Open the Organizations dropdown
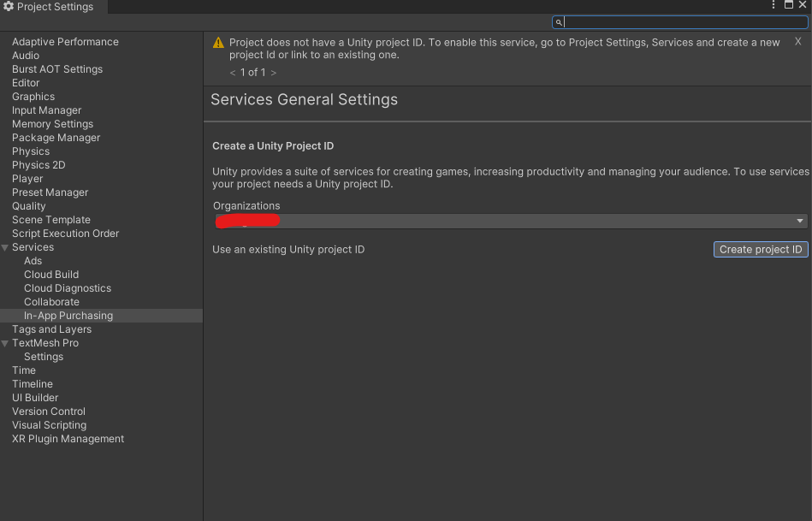The height and width of the screenshot is (521, 812). (x=511, y=221)
